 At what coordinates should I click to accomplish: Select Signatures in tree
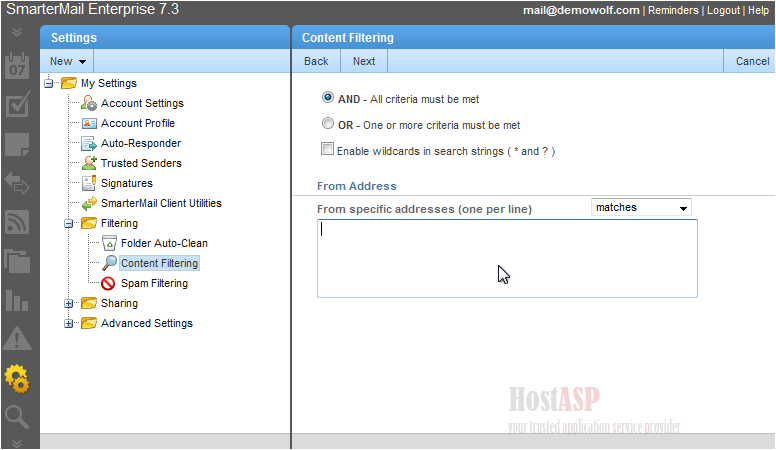127,183
